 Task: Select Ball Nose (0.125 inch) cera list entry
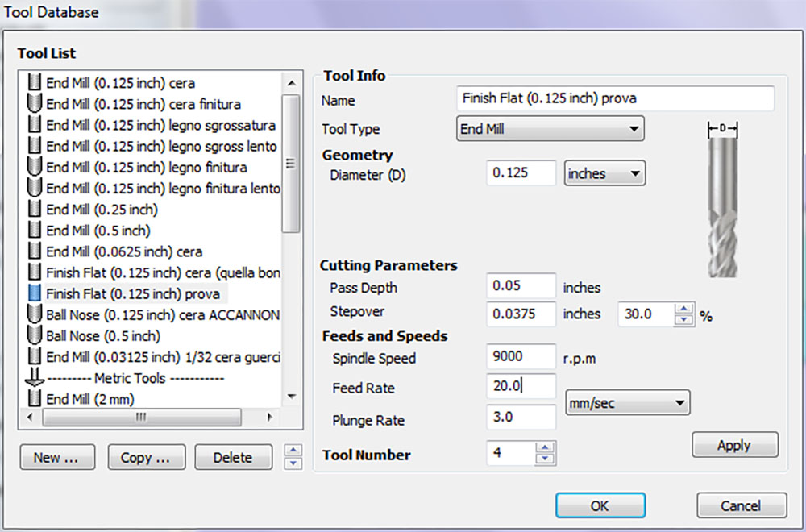point(162,314)
